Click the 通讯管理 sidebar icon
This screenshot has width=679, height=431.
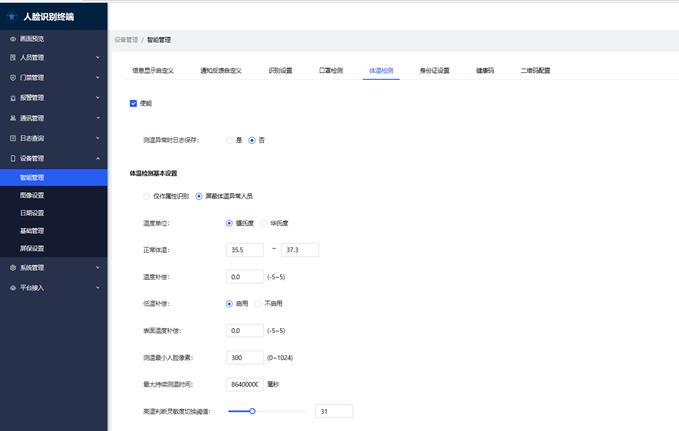[x=13, y=117]
